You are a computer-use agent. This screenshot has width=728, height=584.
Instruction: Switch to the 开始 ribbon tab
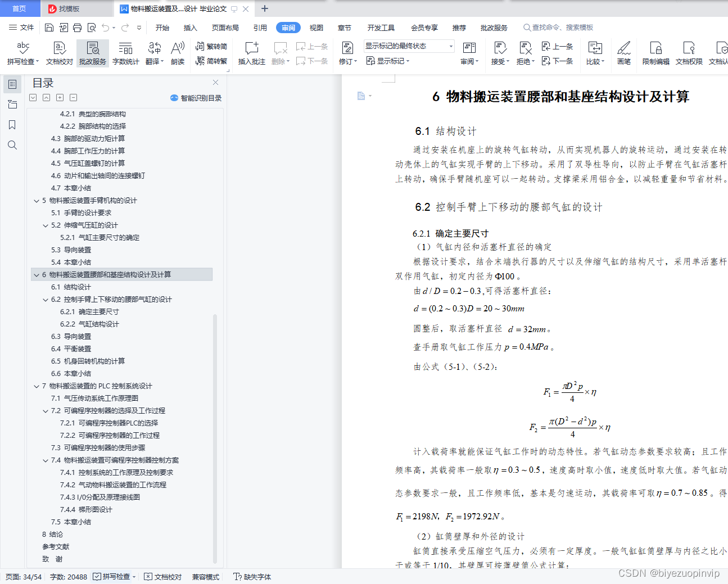[162, 28]
